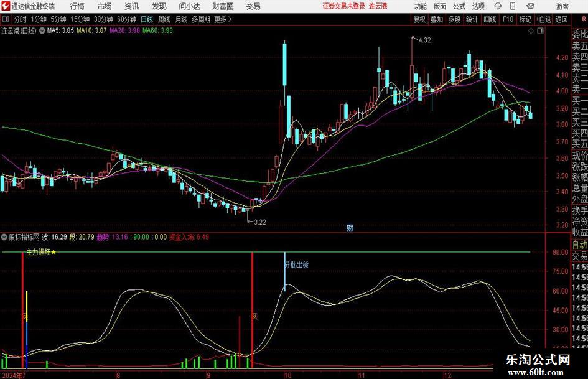The image size is (588, 379).
Task: Switch to 5分钟 period tab
Action: coord(58,19)
